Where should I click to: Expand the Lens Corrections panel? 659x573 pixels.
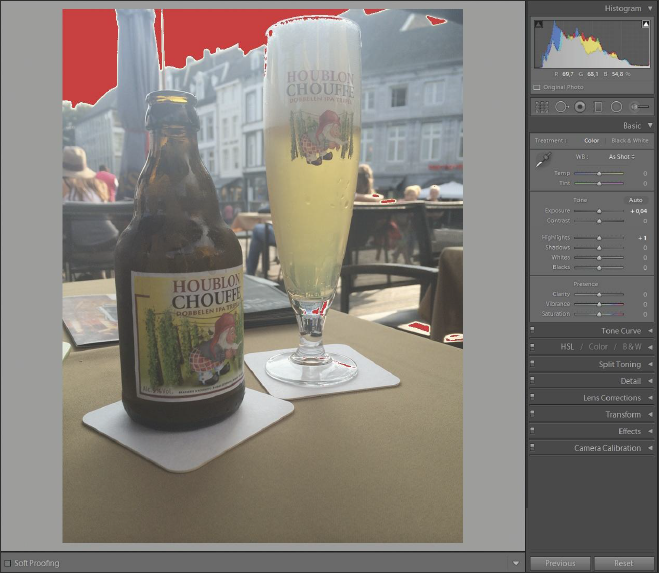612,398
